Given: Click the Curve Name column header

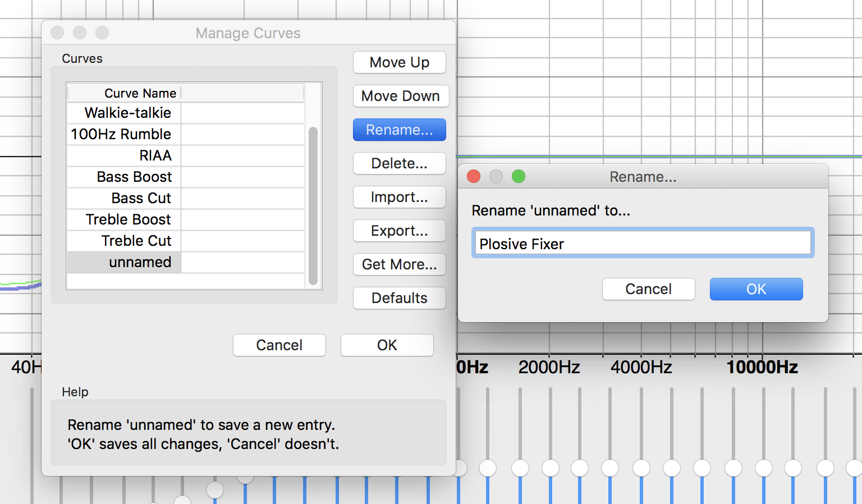Looking at the screenshot, I should coord(140,93).
